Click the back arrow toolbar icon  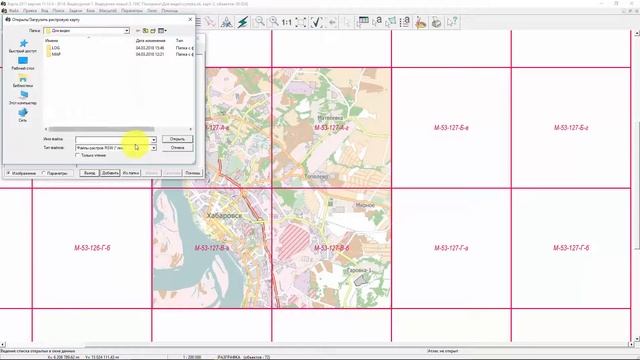(332, 22)
